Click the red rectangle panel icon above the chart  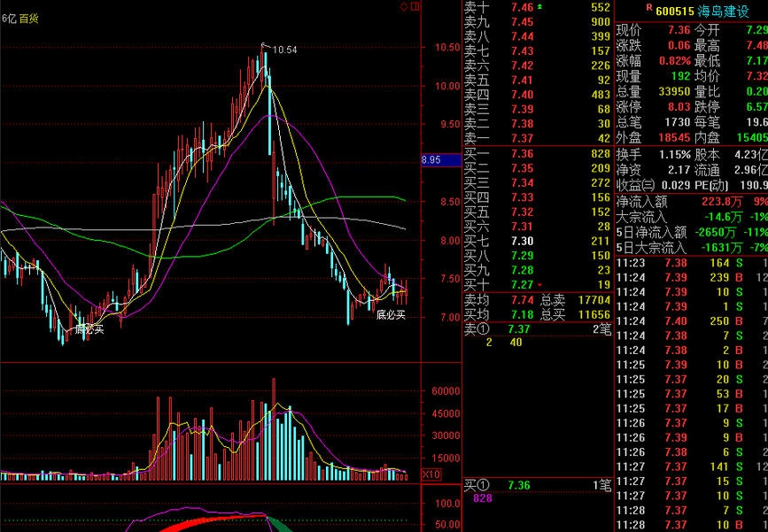(x=415, y=7)
